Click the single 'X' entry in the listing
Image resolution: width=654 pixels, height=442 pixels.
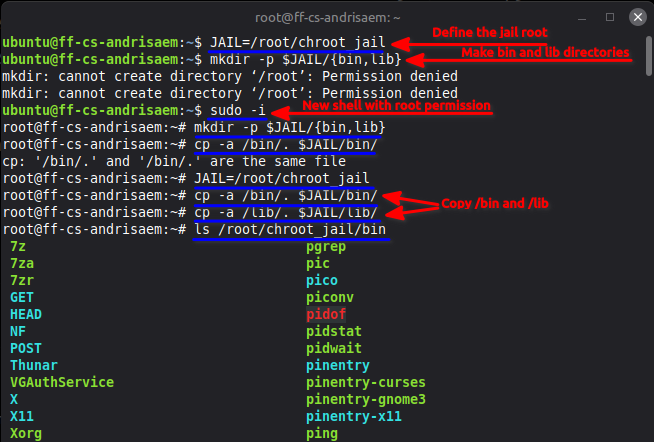click(14, 399)
